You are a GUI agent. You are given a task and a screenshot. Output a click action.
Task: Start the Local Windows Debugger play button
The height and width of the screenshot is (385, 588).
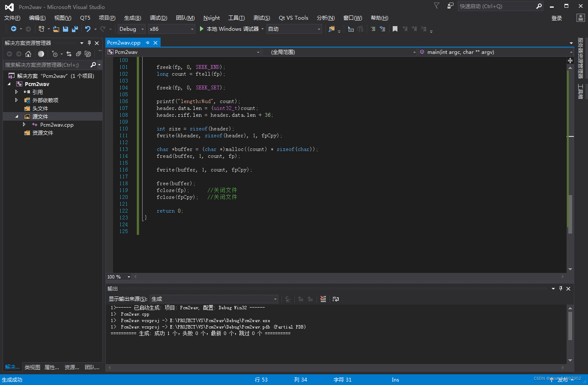click(202, 29)
